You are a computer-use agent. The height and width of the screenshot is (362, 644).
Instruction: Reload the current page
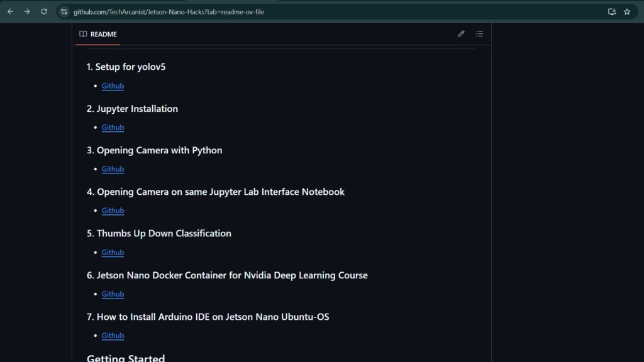pos(44,11)
